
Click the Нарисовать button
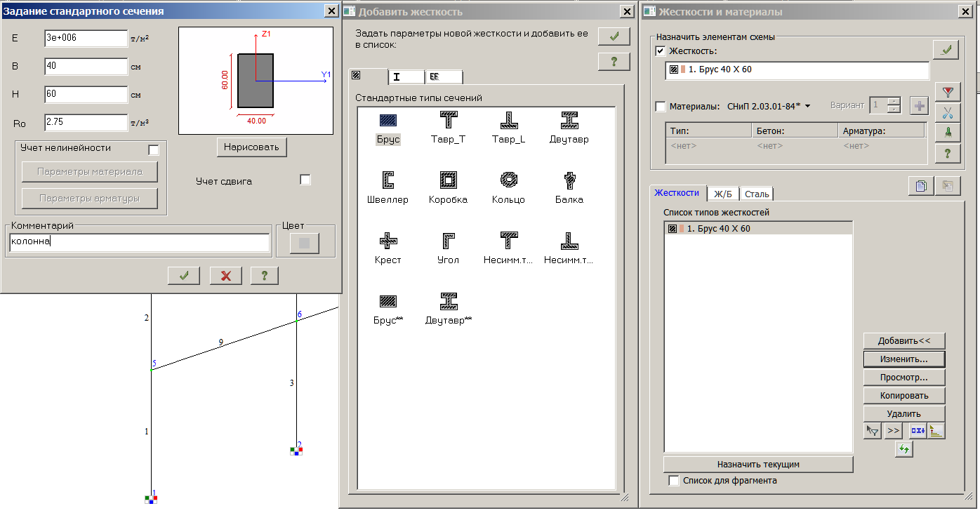(252, 147)
